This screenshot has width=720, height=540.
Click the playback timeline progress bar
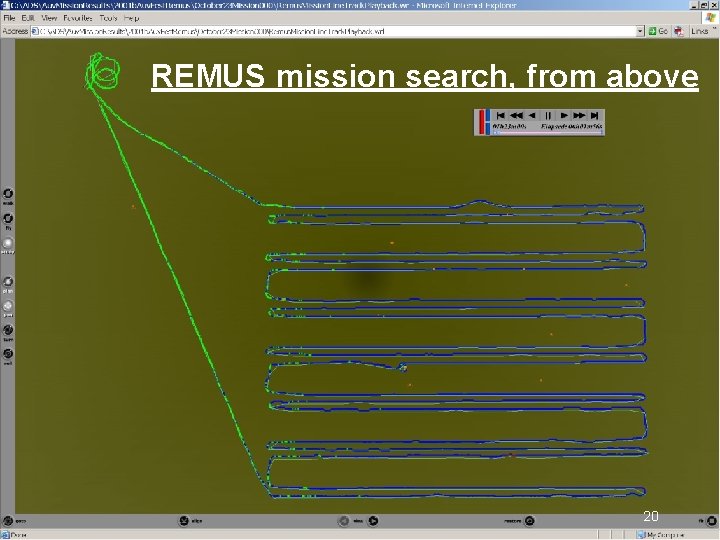pyautogui.click(x=547, y=133)
